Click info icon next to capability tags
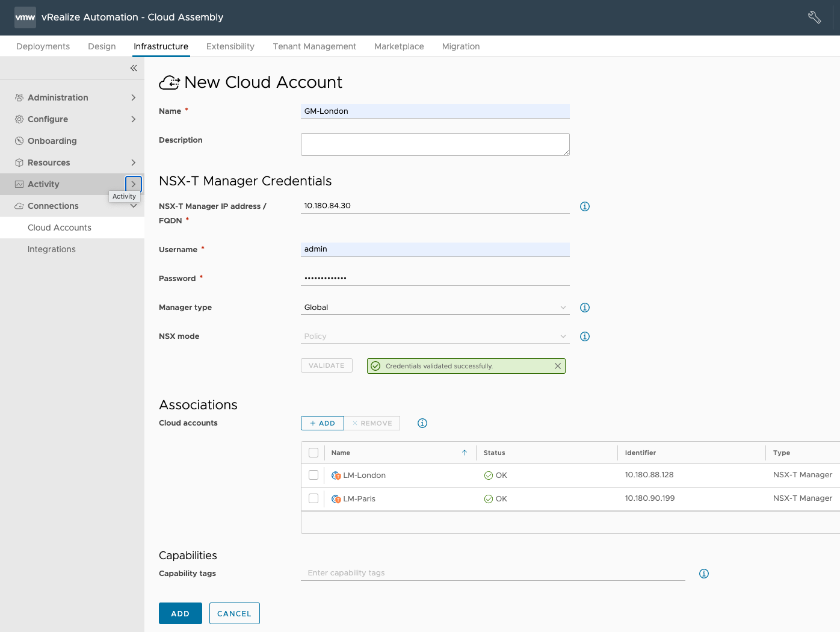Viewport: 840px width, 632px height. [703, 574]
